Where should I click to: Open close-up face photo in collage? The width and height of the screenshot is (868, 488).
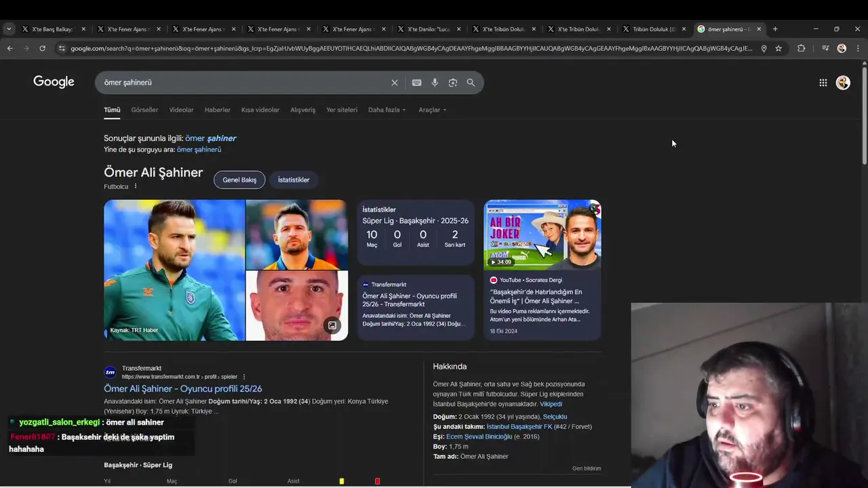(296, 306)
